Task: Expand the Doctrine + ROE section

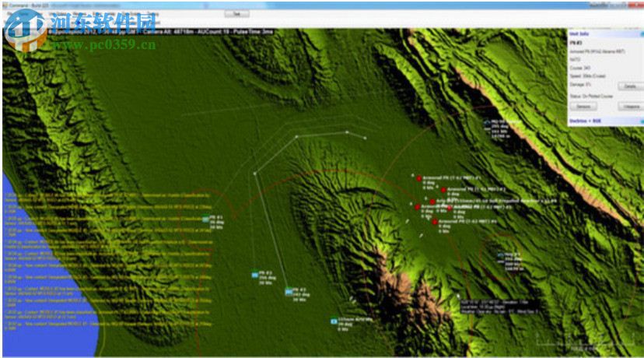Action: click(606, 121)
